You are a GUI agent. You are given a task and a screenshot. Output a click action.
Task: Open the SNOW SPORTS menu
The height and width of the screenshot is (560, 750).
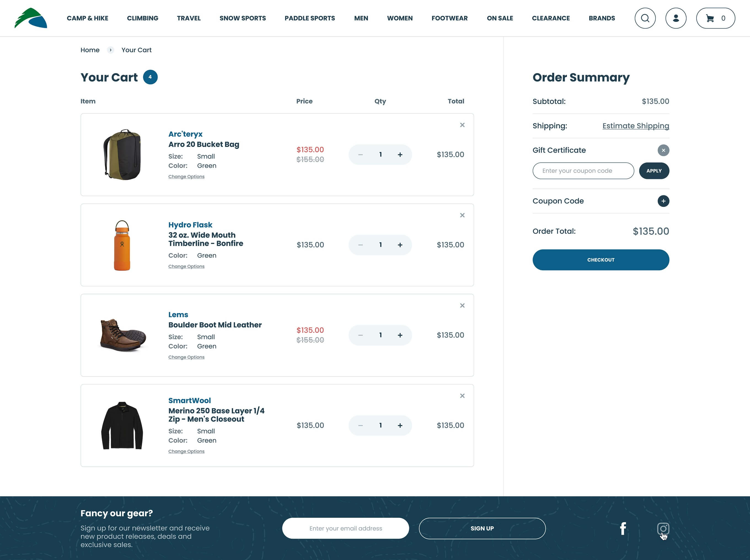[242, 18]
